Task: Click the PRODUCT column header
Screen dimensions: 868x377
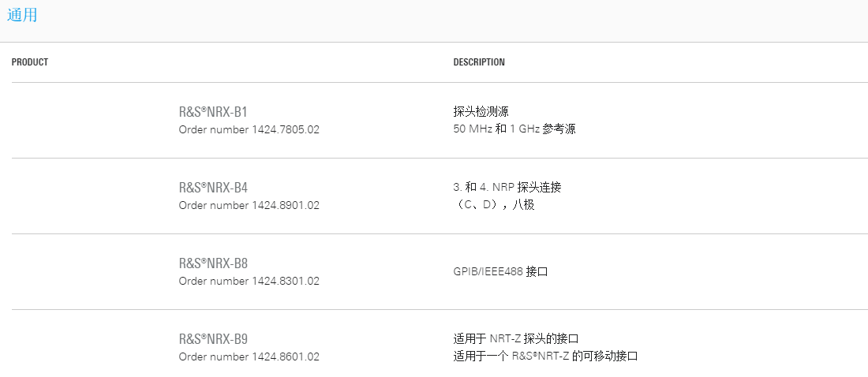Action: 30,62
